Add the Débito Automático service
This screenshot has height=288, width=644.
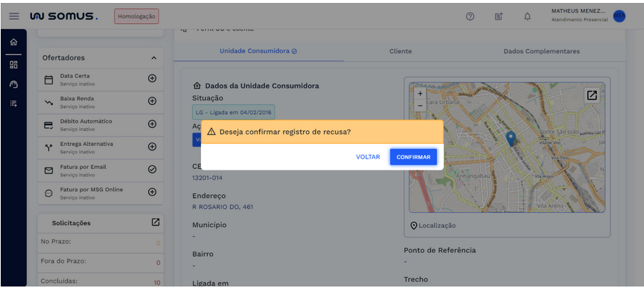tap(152, 124)
